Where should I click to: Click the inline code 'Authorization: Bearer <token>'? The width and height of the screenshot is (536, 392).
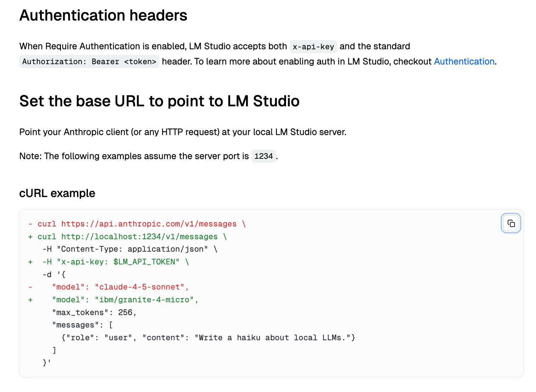click(x=89, y=62)
